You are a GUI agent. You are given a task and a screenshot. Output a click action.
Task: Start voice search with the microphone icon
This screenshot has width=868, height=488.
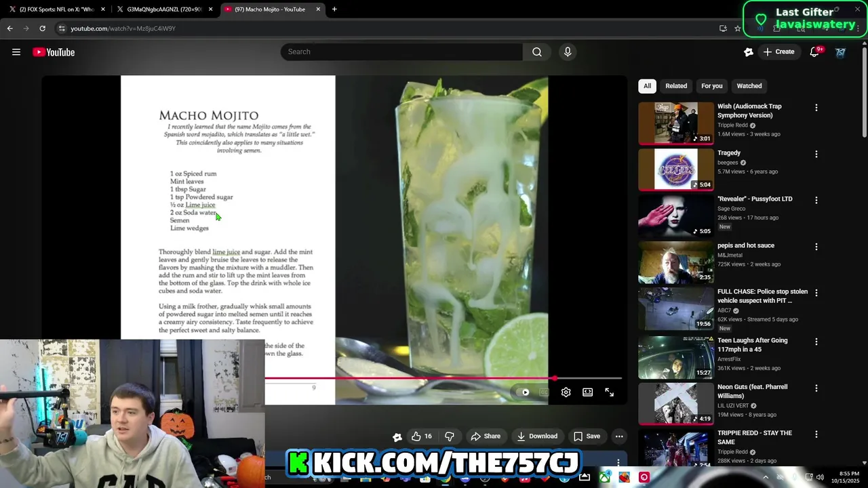coord(568,52)
